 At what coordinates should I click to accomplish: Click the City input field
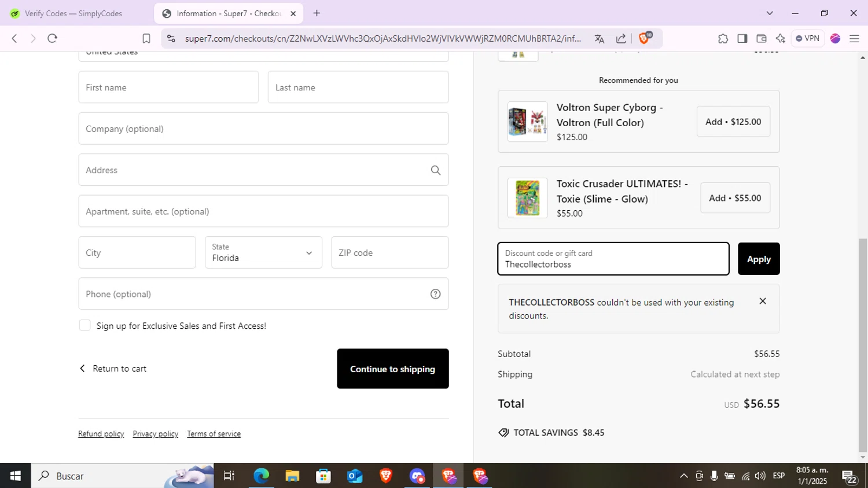click(137, 252)
